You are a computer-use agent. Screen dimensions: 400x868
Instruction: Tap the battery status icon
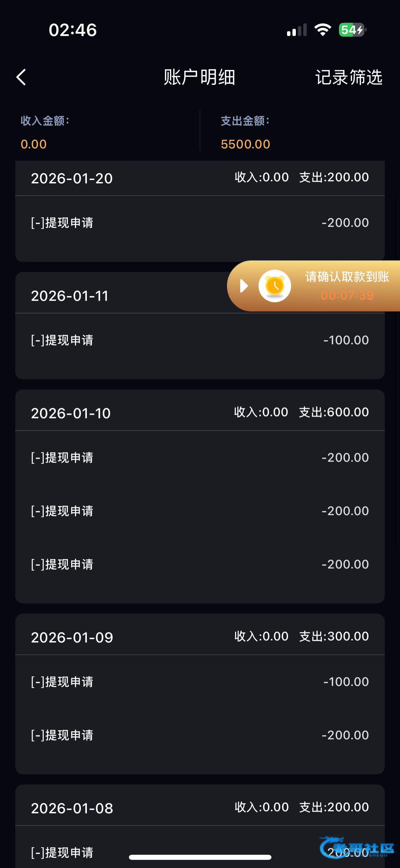point(352,30)
